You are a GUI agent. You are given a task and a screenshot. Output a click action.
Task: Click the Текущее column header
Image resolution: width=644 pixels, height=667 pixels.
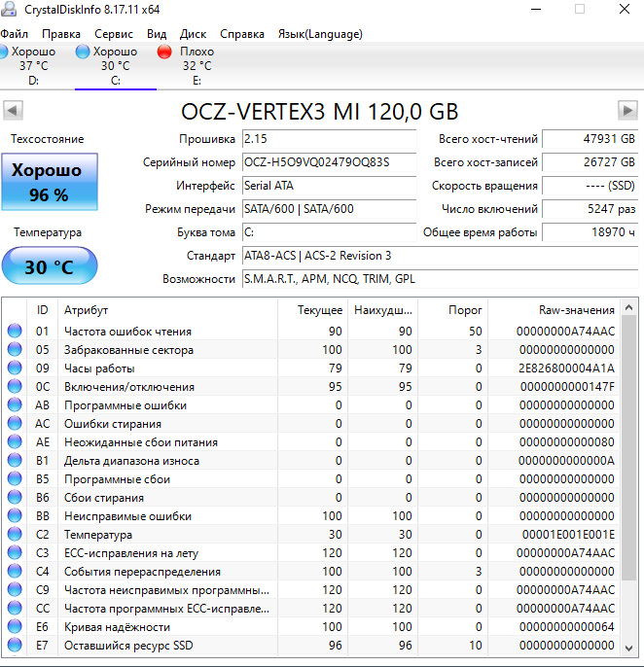[x=313, y=310]
